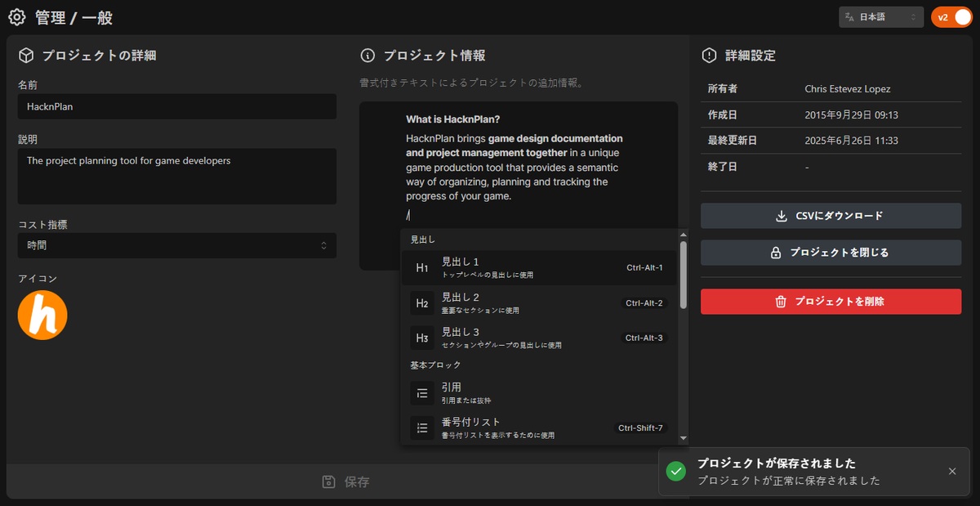Click the H3 heading icon

pos(422,338)
